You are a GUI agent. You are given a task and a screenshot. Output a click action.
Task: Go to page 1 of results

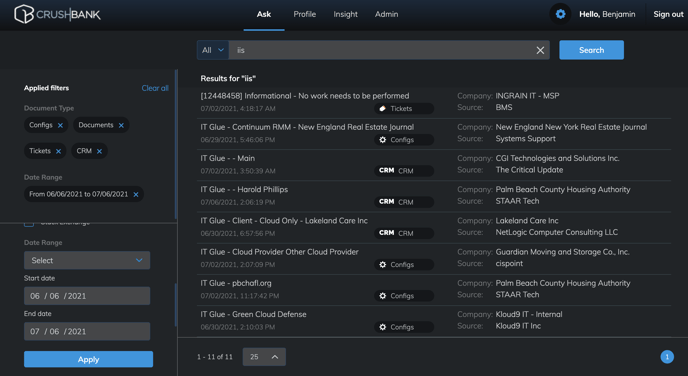667,357
